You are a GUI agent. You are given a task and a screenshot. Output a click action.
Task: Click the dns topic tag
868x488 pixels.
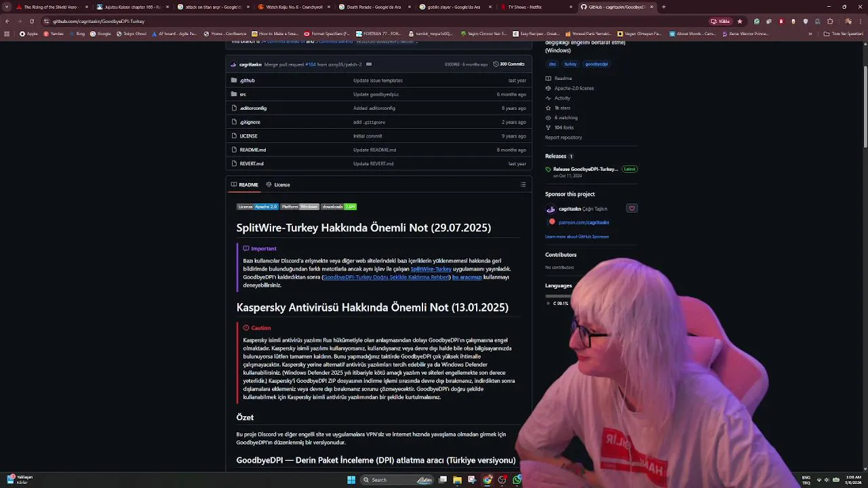point(552,64)
